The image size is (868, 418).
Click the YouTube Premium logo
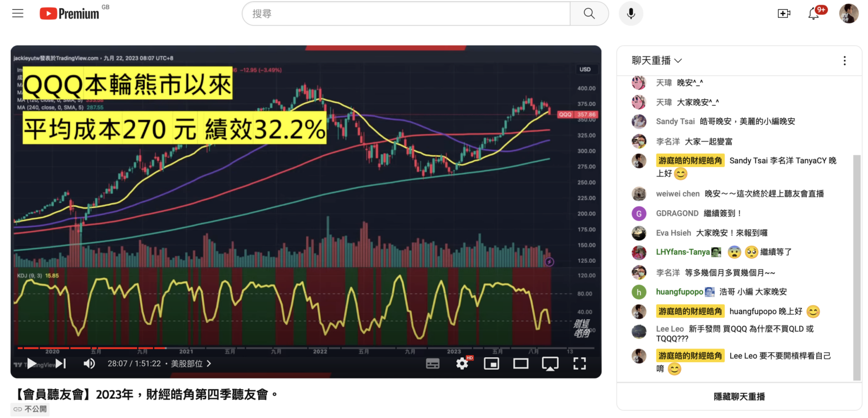[69, 14]
